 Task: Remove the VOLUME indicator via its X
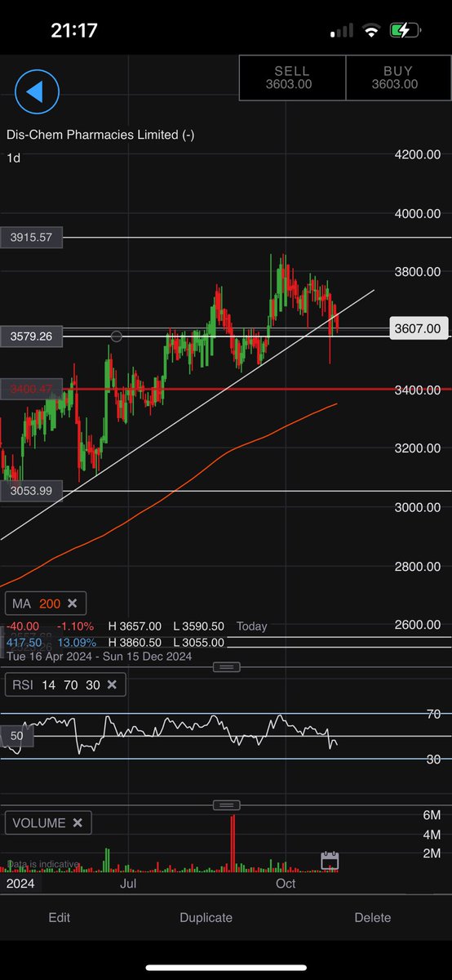point(78,822)
